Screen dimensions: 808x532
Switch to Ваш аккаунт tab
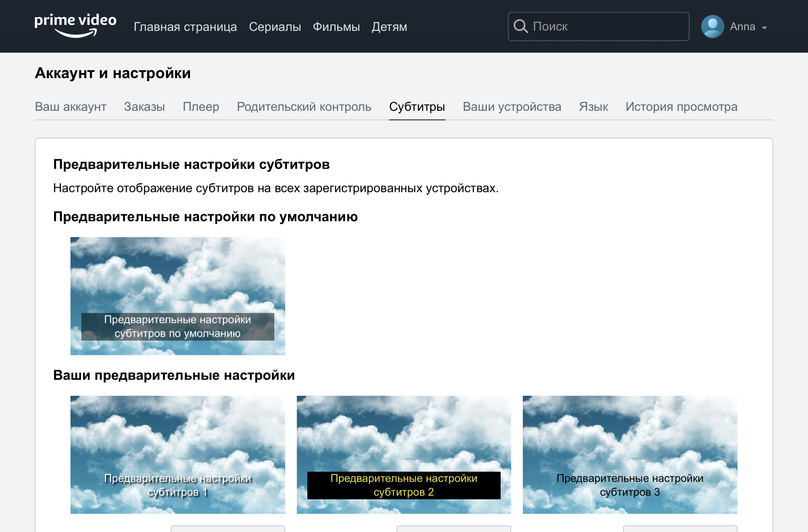(70, 107)
